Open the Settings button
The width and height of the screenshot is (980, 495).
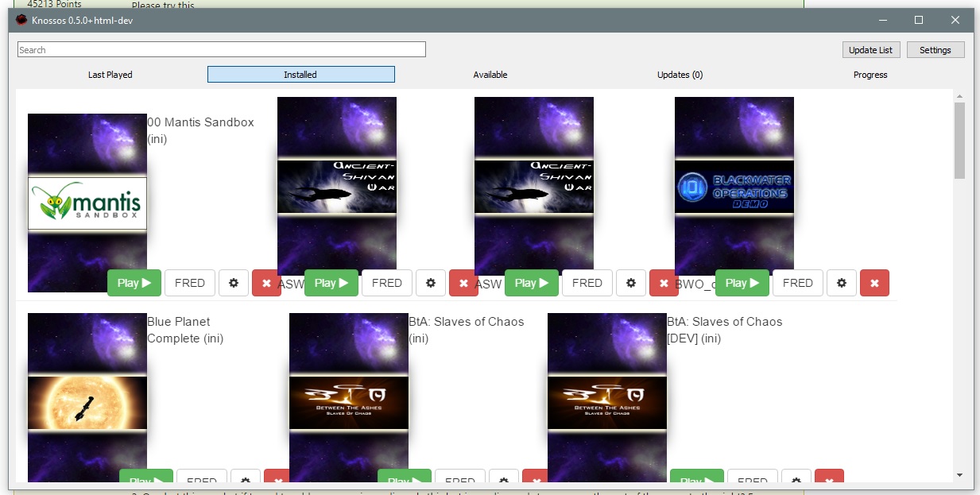[x=935, y=50]
